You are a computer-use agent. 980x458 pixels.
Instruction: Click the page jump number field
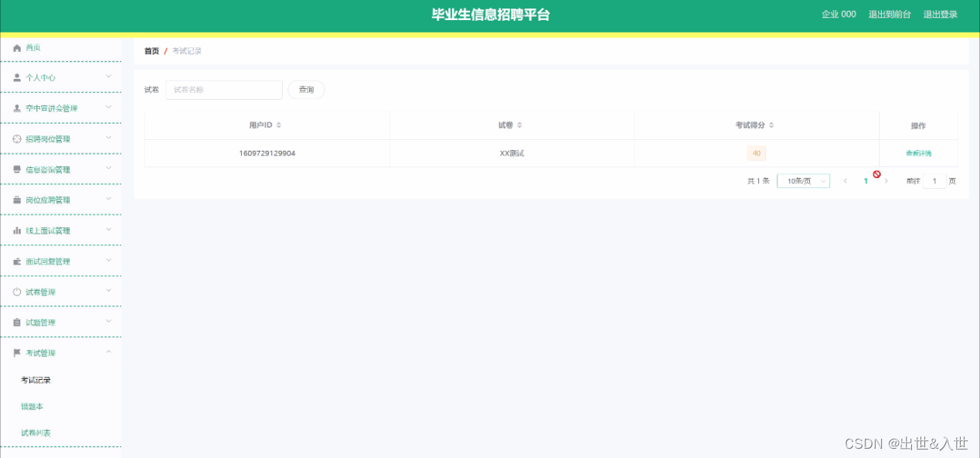tap(934, 181)
